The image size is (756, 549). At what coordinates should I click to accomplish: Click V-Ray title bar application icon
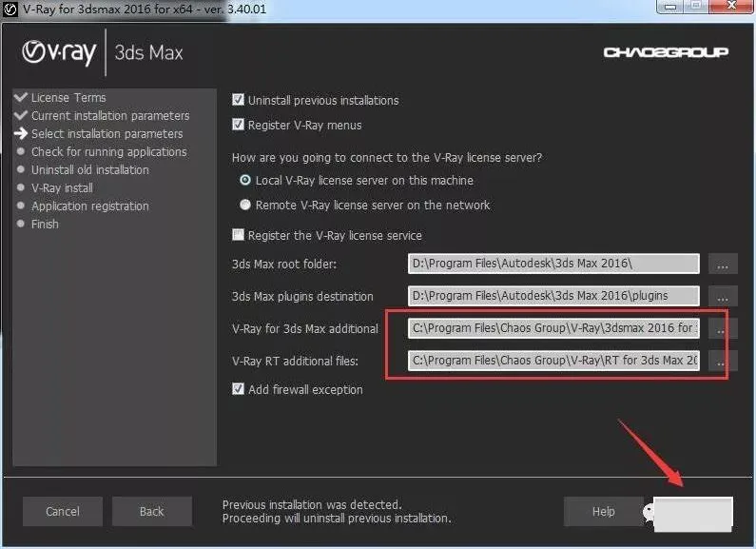coord(10,10)
